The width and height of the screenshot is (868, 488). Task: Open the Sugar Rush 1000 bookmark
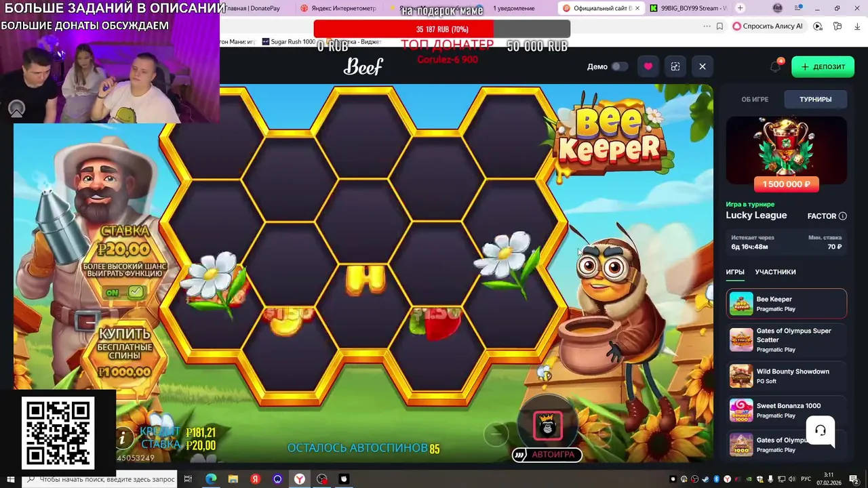[288, 41]
